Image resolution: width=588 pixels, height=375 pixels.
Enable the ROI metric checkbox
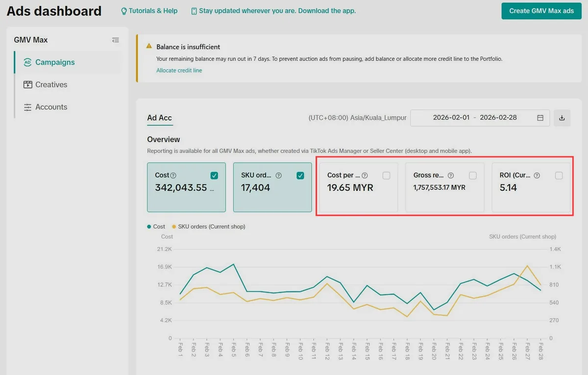pos(559,175)
